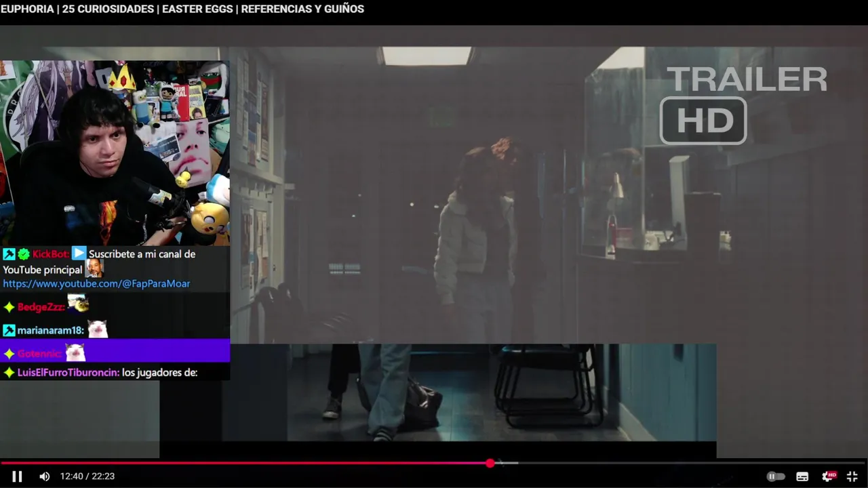Seek to the start of the video timeline
This screenshot has width=868, height=488.
pyautogui.click(x=3, y=464)
